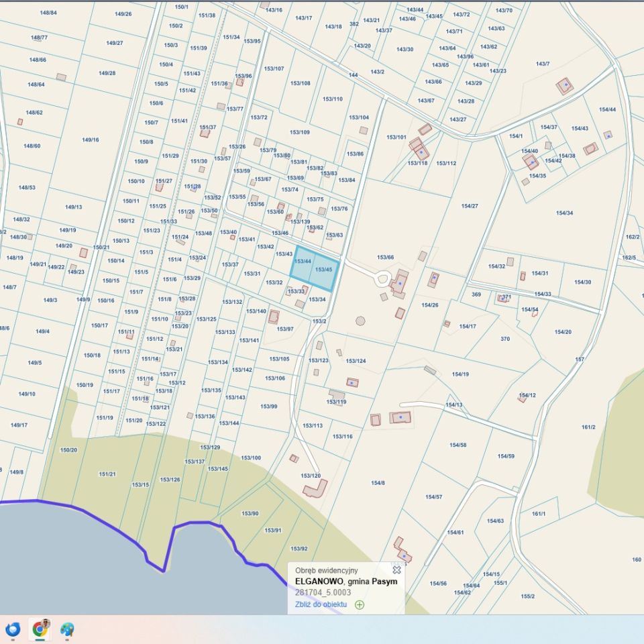Click parcel label 143/30
Image resolution: width=644 pixels, height=644 pixels.
[x=405, y=49]
